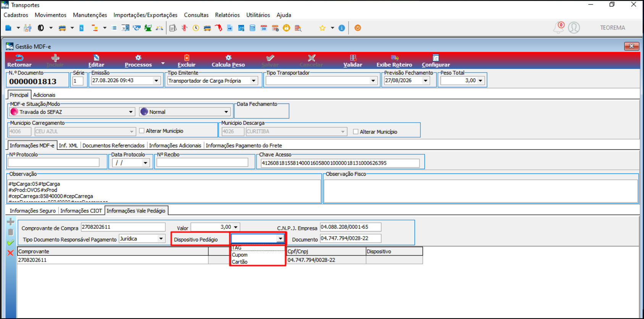Click the Retornar toolbar button
Screen dimensions: 644x319
(x=19, y=61)
